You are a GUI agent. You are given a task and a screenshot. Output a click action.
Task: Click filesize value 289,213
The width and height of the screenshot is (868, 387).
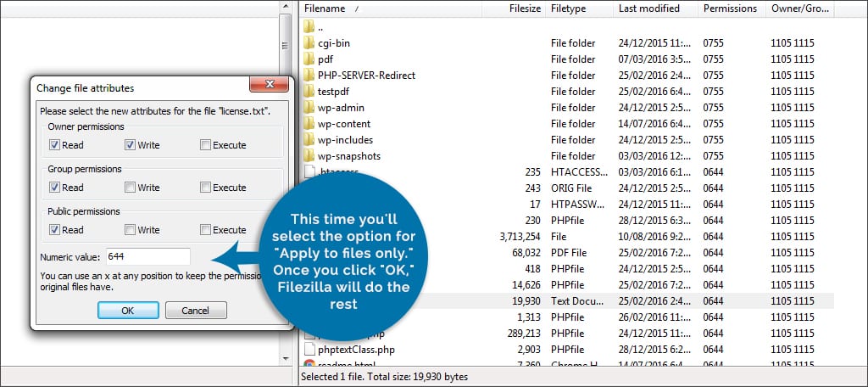coord(524,334)
